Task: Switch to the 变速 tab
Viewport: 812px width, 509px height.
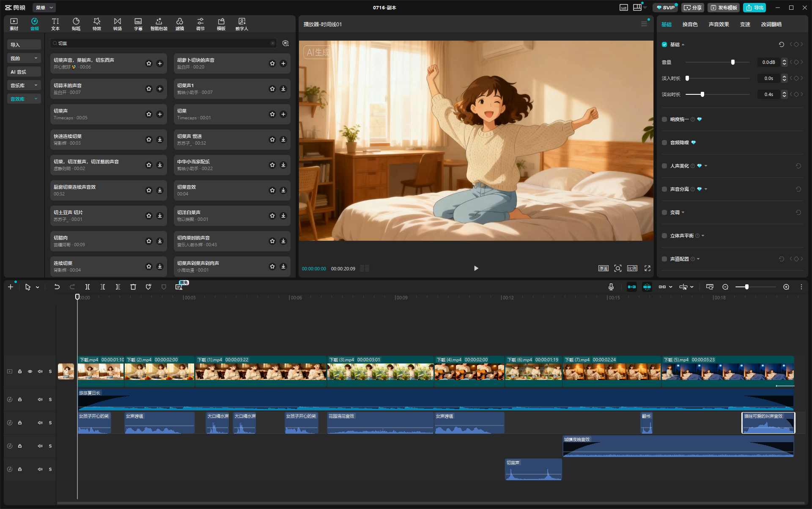Action: tap(745, 25)
